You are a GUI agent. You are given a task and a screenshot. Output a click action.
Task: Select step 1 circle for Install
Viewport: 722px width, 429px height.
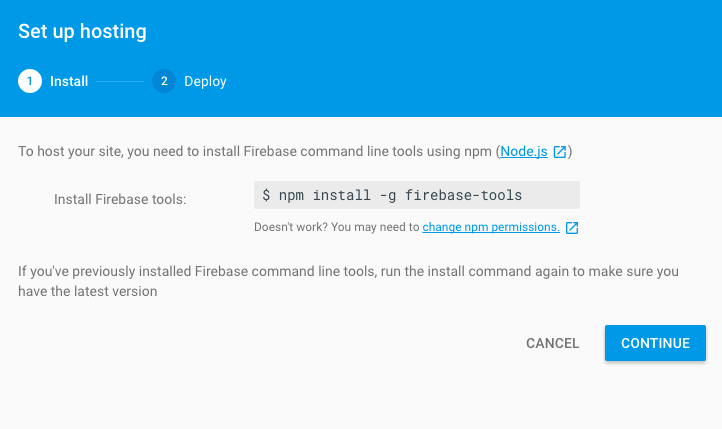pyautogui.click(x=30, y=81)
